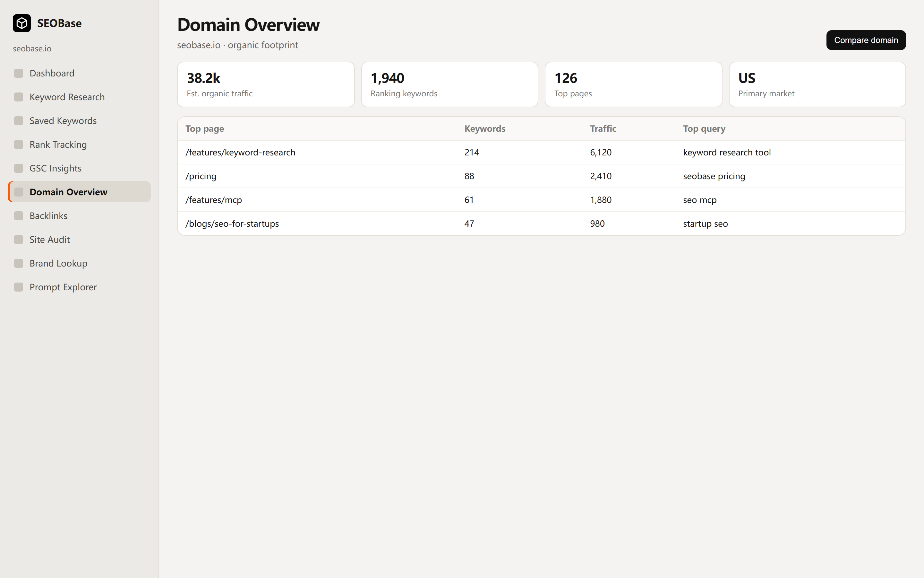Click the 'keyword research tool' query
This screenshot has height=578, width=924.
[727, 152]
